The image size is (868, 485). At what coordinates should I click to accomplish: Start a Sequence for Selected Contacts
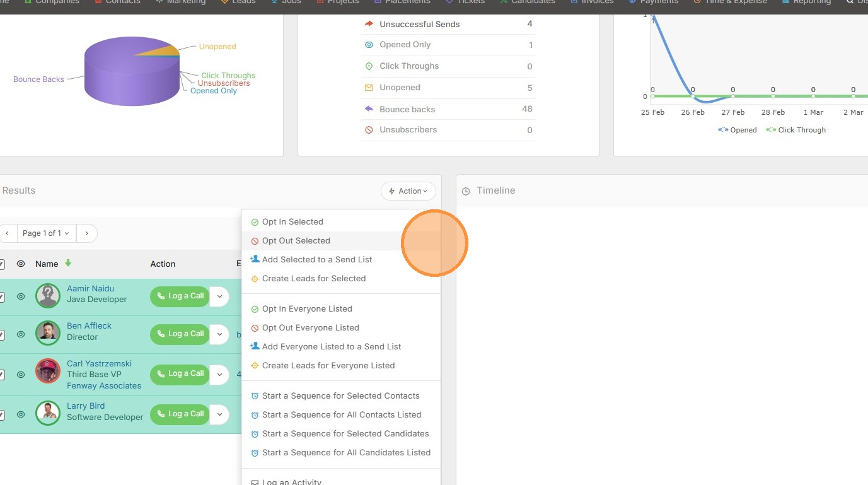tap(341, 396)
